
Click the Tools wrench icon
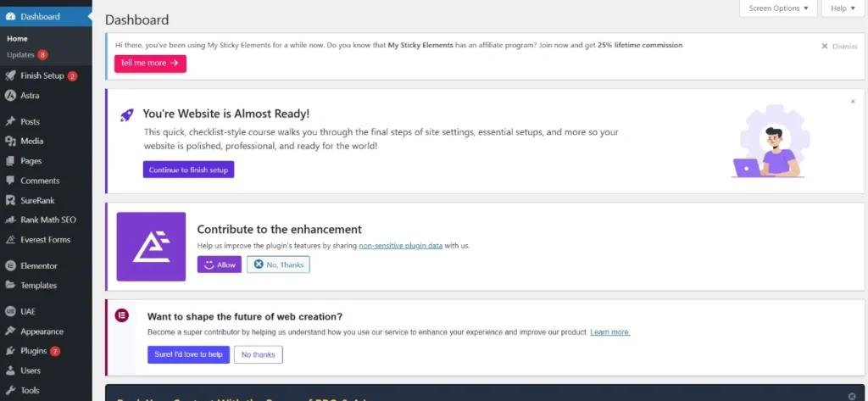[10, 391]
